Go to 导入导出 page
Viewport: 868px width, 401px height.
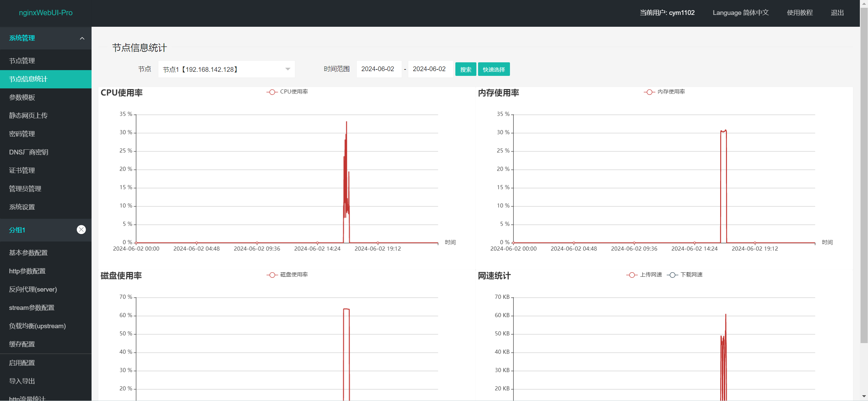point(46,381)
